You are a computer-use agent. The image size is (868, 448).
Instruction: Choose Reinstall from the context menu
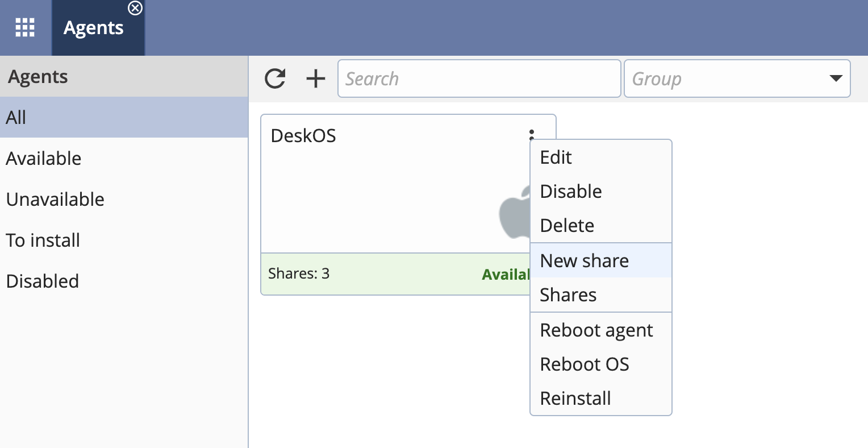(575, 398)
